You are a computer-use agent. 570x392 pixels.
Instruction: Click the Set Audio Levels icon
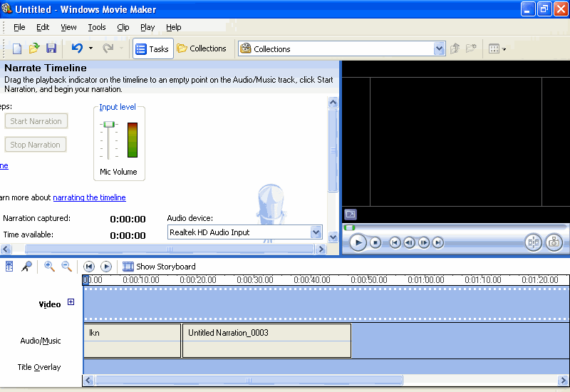click(x=10, y=267)
